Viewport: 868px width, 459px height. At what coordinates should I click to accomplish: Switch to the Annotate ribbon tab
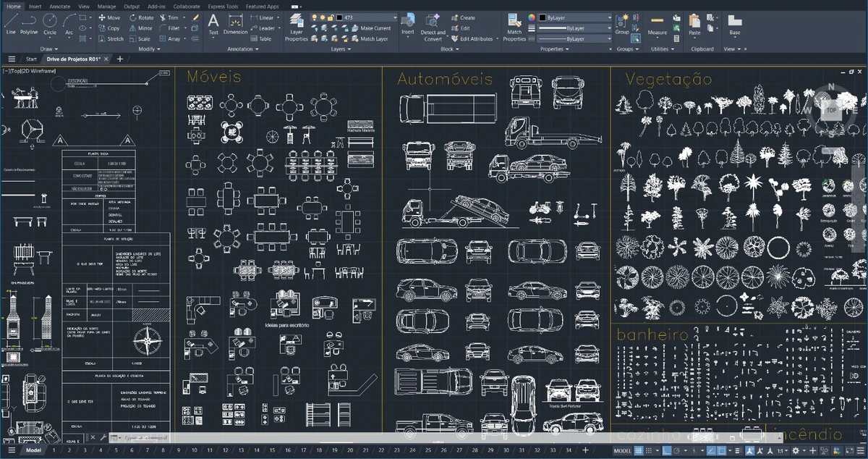[x=60, y=7]
